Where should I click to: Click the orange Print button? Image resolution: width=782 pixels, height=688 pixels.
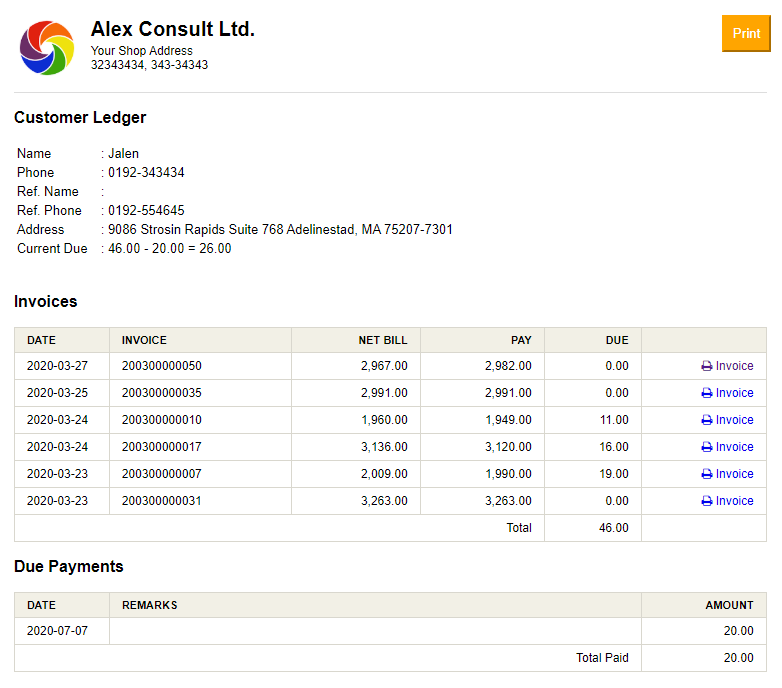click(746, 33)
